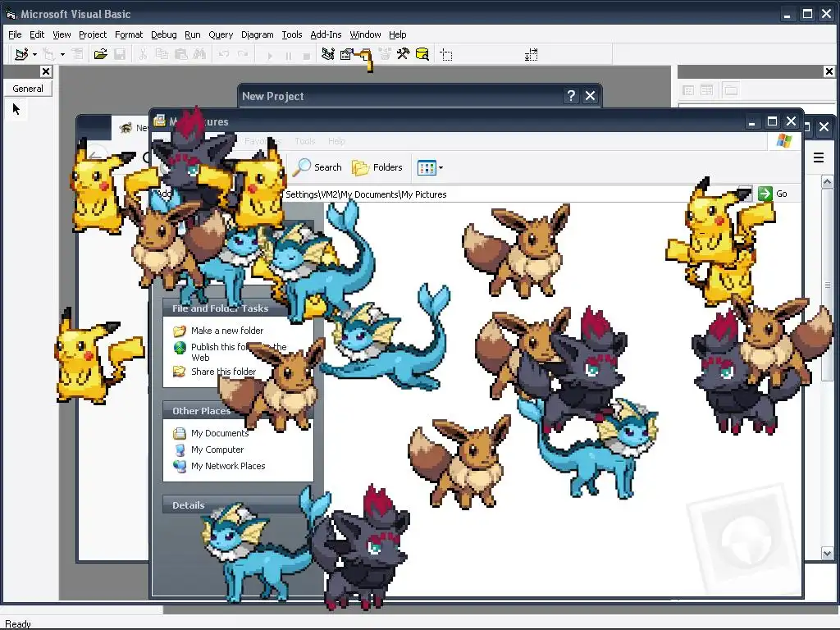Click the Find binoculars icon

pyautogui.click(x=200, y=54)
